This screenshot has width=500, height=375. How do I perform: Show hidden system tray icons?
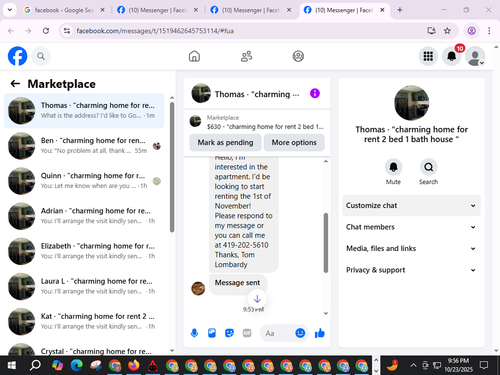pos(413,365)
